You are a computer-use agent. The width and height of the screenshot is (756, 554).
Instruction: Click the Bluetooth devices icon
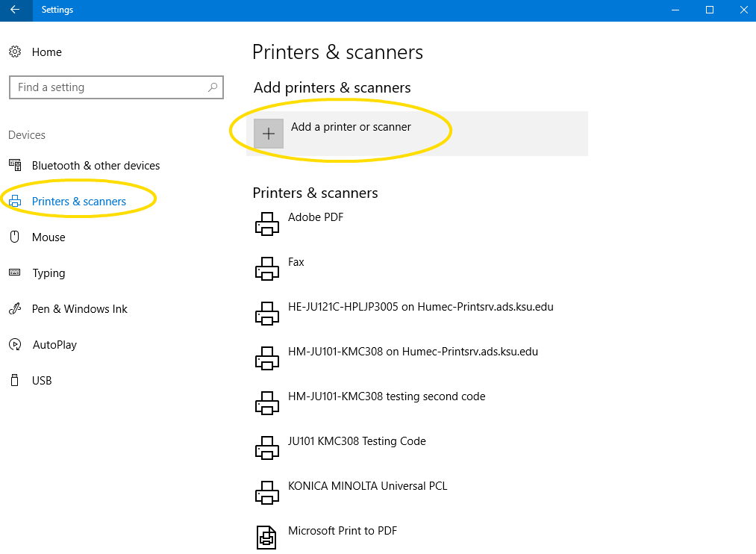click(x=15, y=166)
